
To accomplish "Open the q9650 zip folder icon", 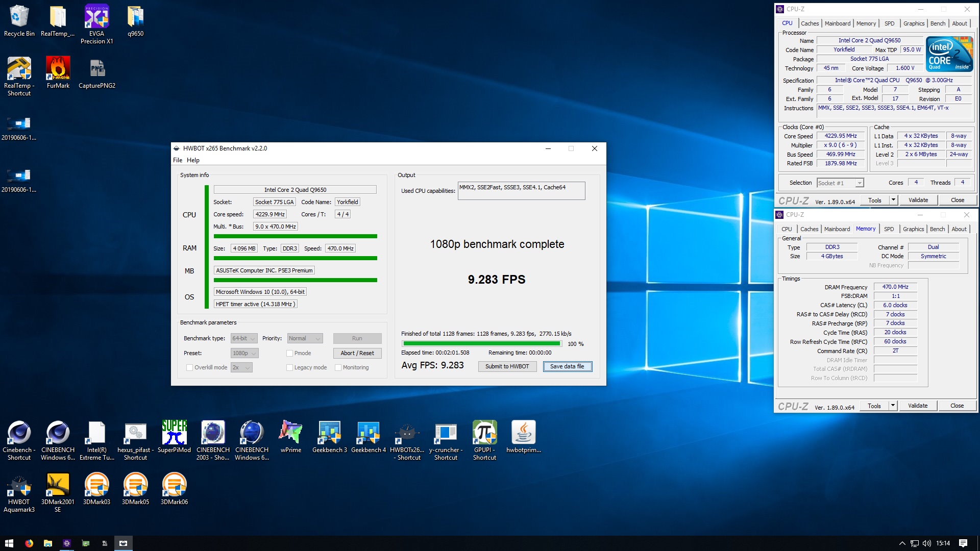I will [x=135, y=21].
